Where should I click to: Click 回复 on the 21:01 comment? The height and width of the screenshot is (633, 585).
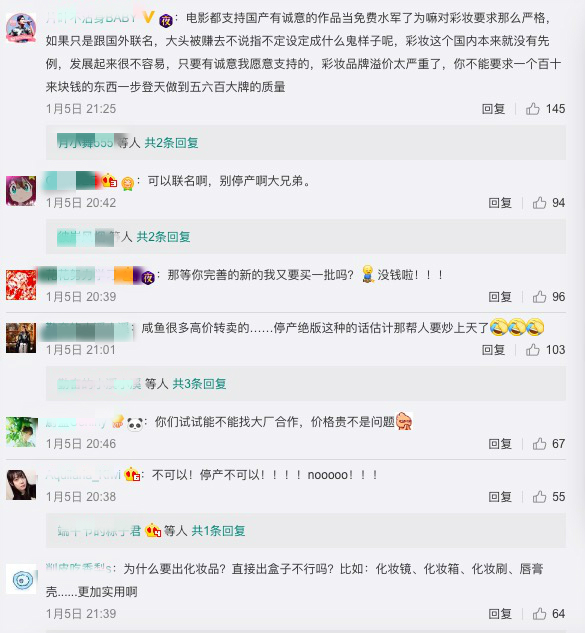pos(493,350)
